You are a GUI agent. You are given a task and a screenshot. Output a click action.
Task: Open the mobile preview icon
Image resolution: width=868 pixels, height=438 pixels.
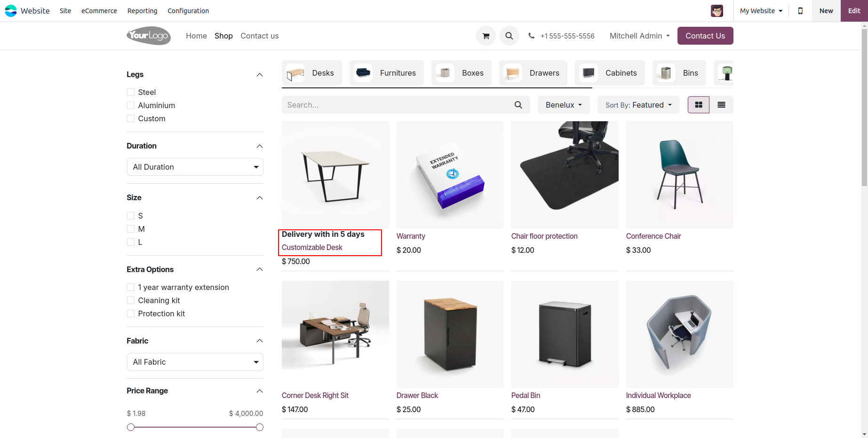(x=800, y=11)
